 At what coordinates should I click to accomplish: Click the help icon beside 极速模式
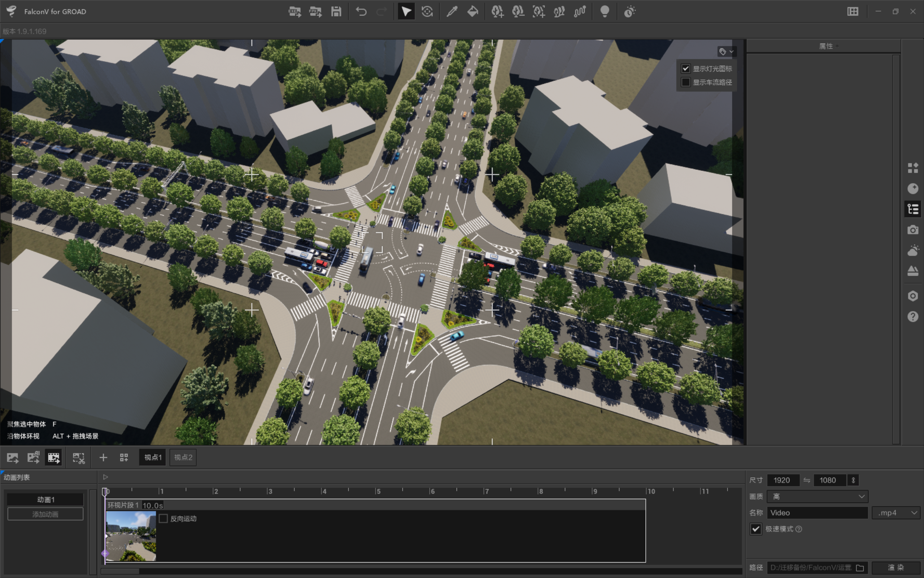[799, 529]
